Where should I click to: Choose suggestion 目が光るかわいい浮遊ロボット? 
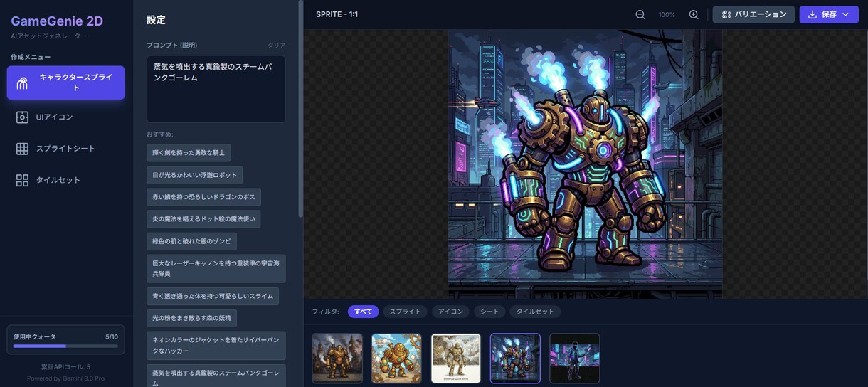pyautogui.click(x=194, y=175)
